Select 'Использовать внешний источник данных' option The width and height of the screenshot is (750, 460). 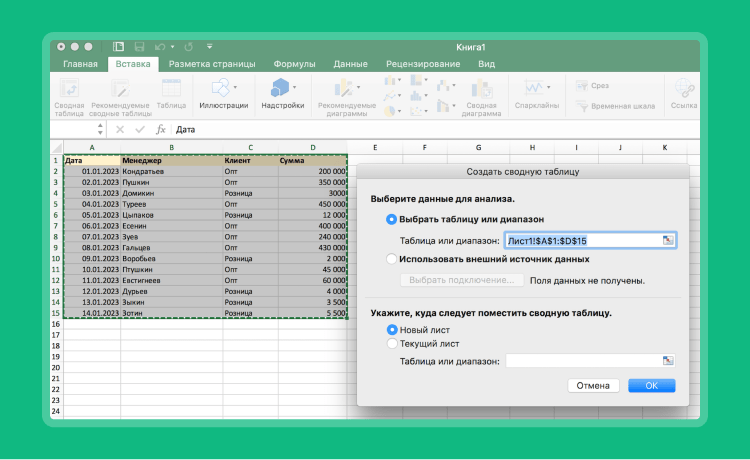coord(391,259)
